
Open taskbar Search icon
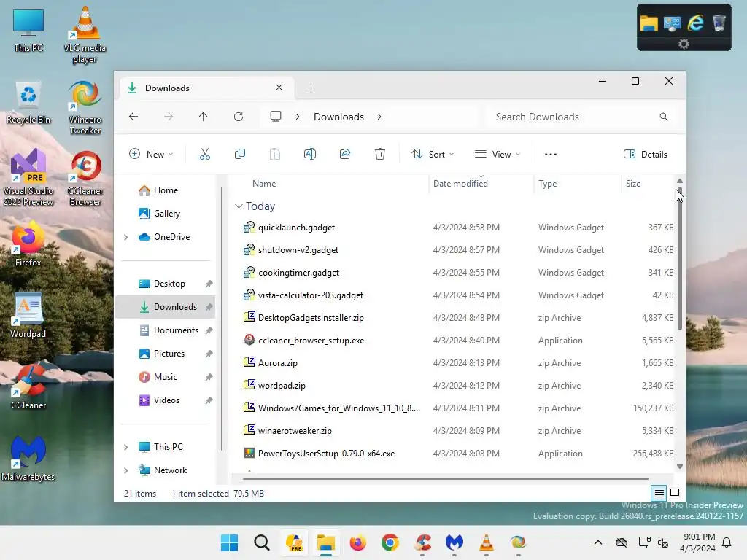(x=262, y=542)
